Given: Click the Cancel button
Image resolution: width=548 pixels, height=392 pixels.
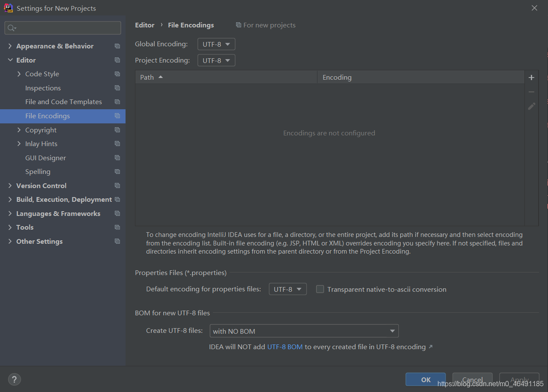Looking at the screenshot, I should tap(472, 380).
